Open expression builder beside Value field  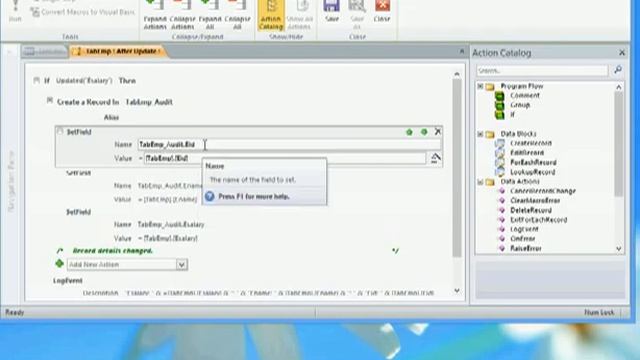click(436, 158)
